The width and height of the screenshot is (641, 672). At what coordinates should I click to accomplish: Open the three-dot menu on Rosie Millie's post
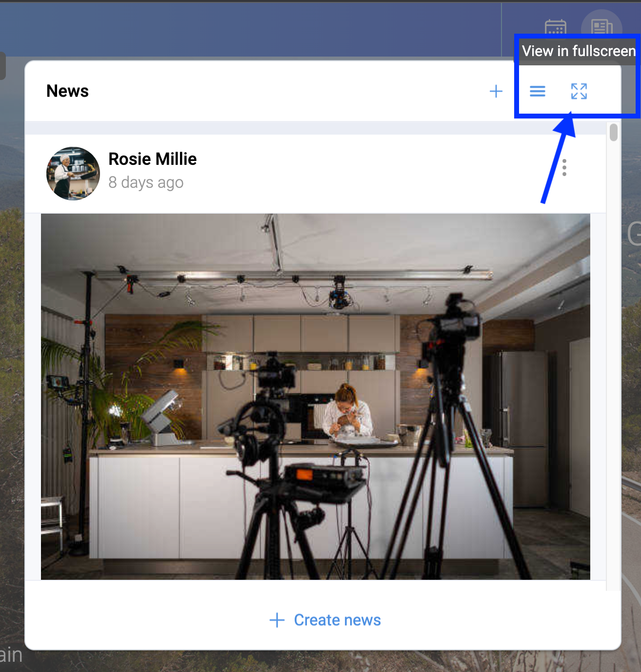point(564,168)
